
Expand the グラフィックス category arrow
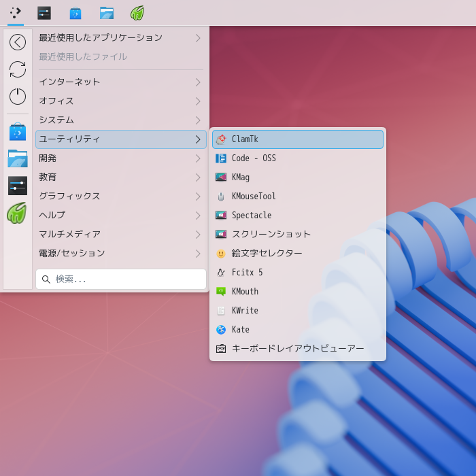click(x=198, y=197)
